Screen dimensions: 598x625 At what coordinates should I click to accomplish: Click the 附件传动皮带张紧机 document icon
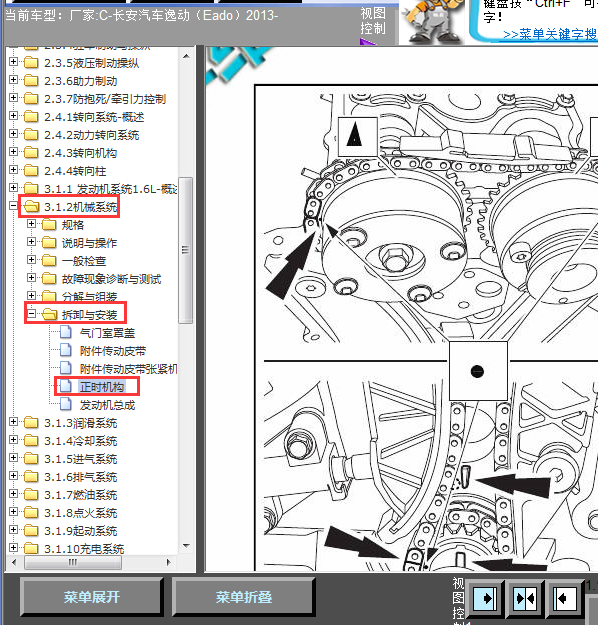click(x=66, y=368)
